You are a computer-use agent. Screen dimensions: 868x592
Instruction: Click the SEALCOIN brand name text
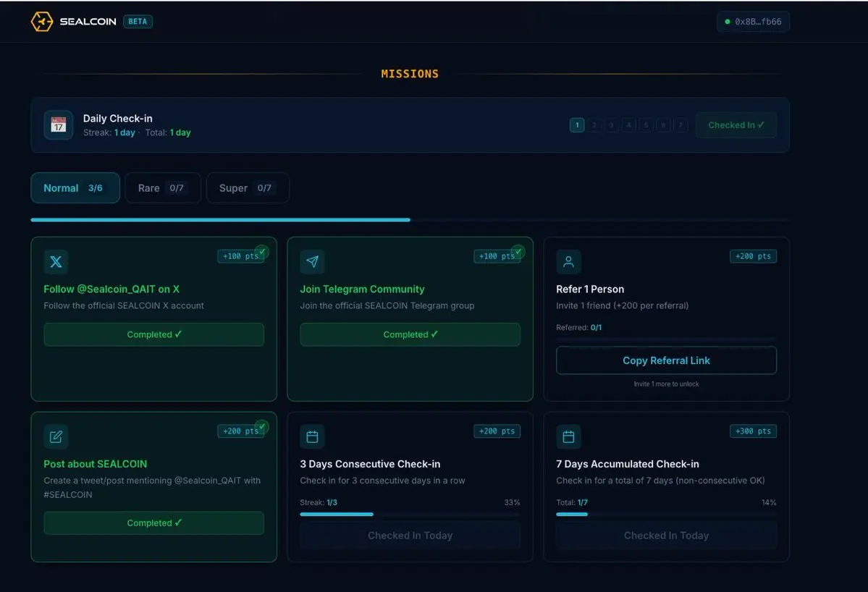(x=88, y=22)
